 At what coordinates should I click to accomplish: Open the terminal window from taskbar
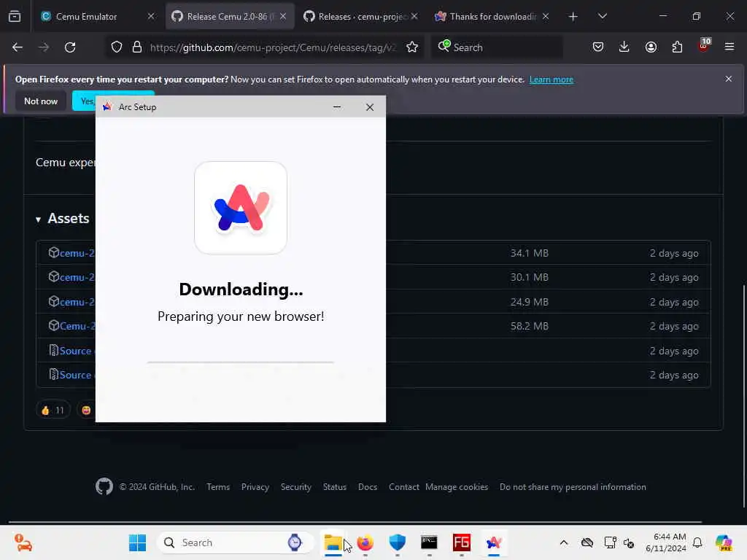(429, 542)
